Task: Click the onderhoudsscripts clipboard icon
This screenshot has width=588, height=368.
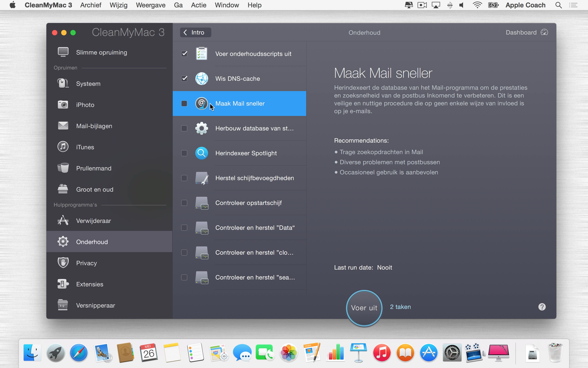Action: tap(202, 54)
